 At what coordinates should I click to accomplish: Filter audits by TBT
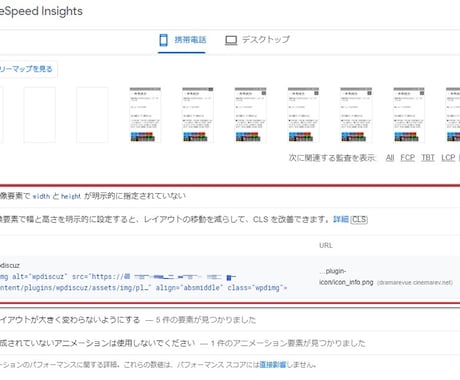pos(428,158)
